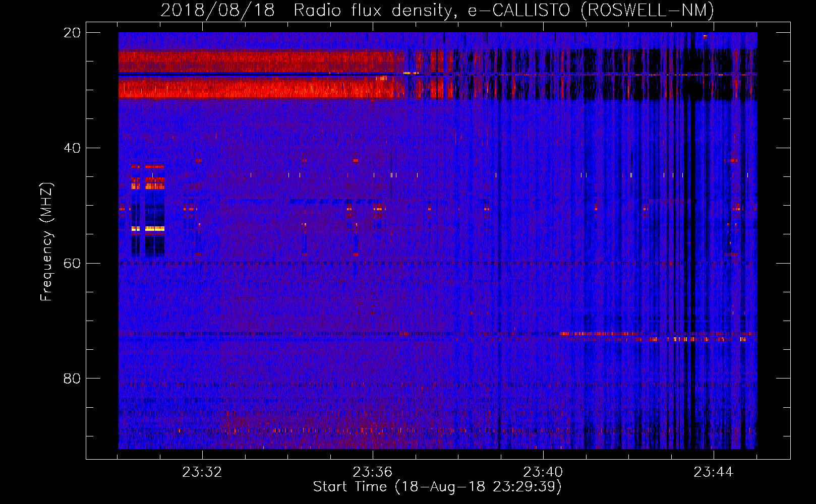Click the time tick label '23:40'
816x504 pixels.
tap(543, 472)
